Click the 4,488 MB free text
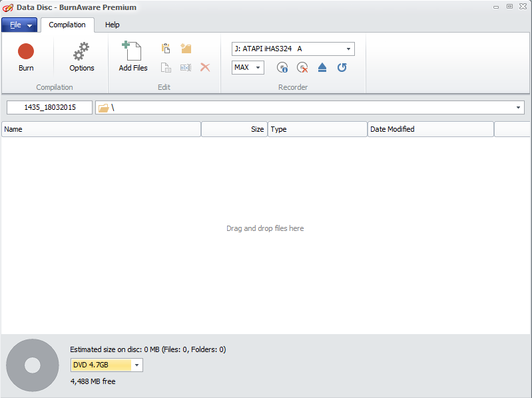The width and height of the screenshot is (532, 398). (93, 381)
